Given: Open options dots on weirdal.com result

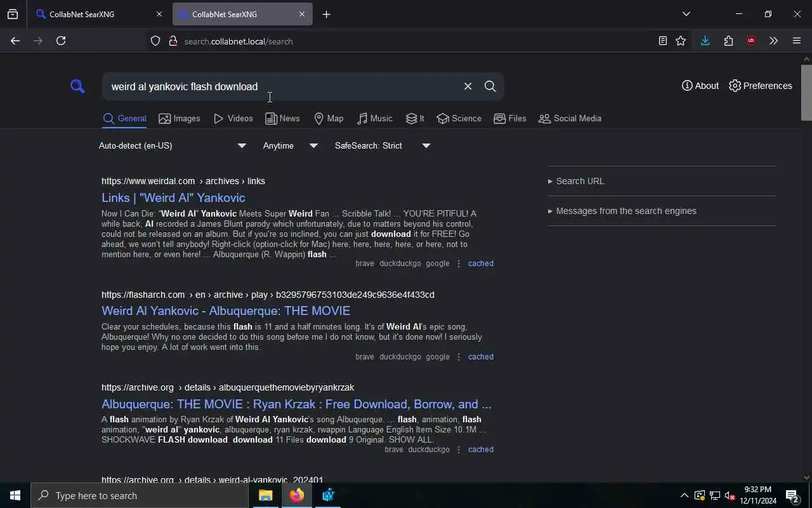Looking at the screenshot, I should (x=459, y=263).
